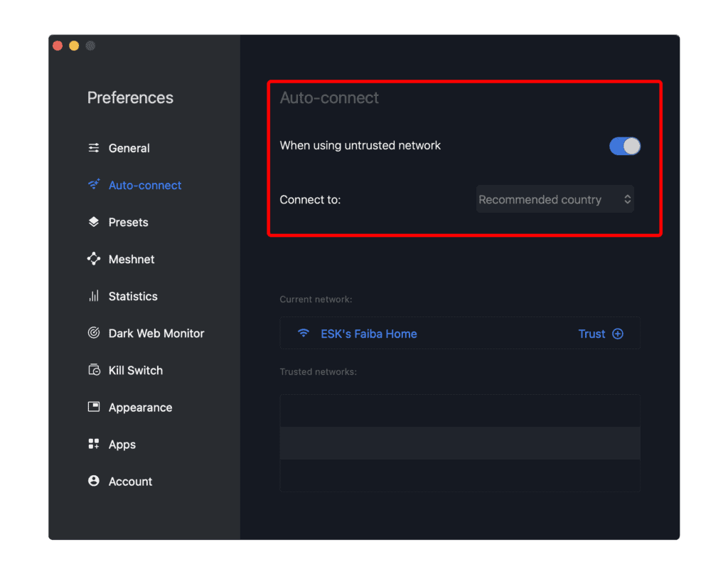This screenshot has width=728, height=579.
Task: Click the 'Trusted networks:' label
Action: pos(318,372)
